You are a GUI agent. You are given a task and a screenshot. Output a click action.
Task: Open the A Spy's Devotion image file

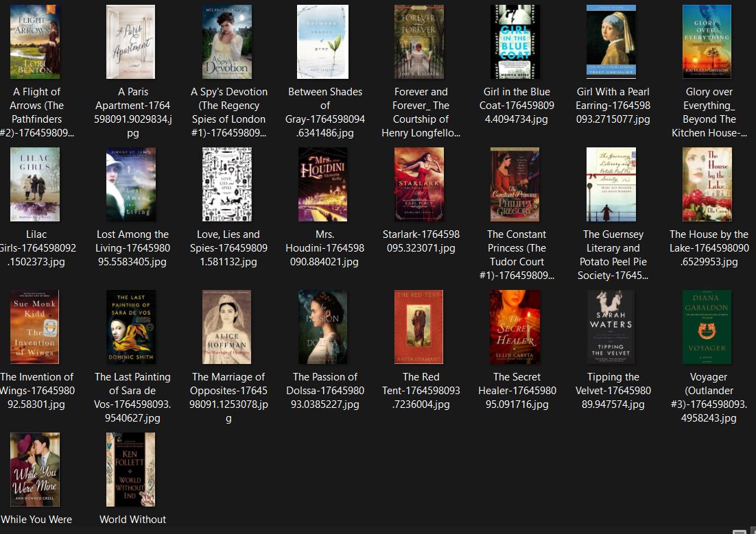point(227,42)
